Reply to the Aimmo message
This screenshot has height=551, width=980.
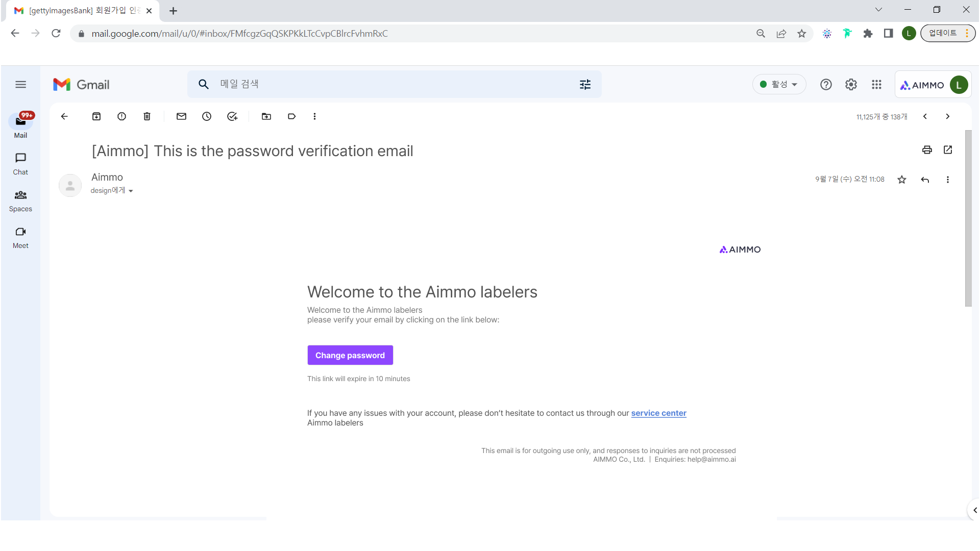925,180
